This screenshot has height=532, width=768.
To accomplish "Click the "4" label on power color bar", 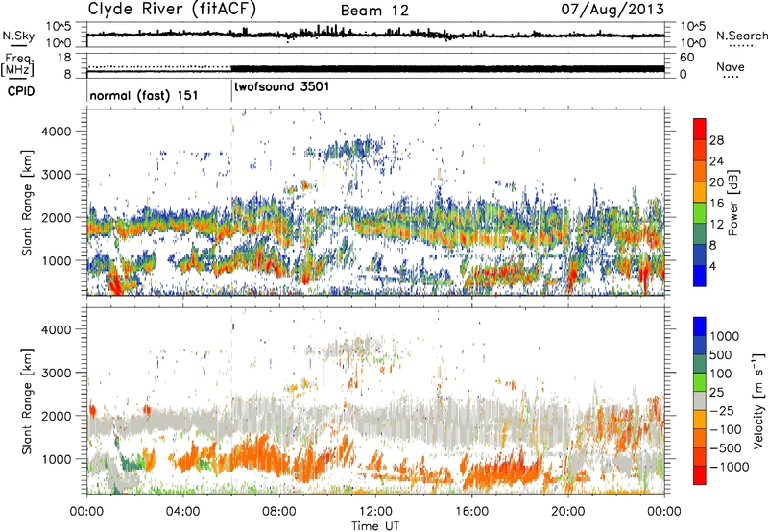I will (x=712, y=267).
